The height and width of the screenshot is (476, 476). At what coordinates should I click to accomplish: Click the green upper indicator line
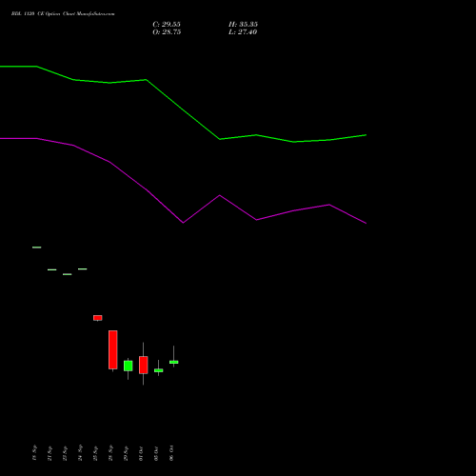pos(183,109)
